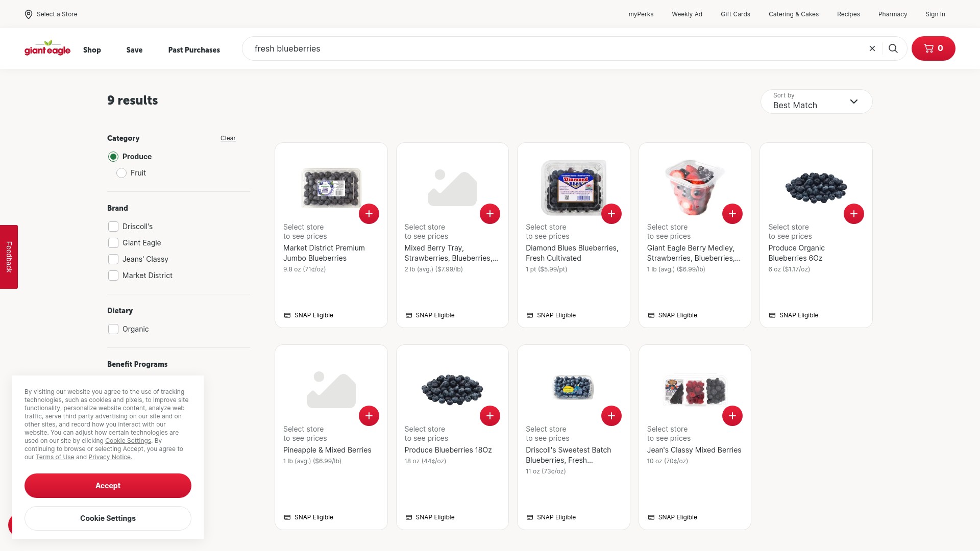Go to Past Purchases
Image resolution: width=980 pixels, height=551 pixels.
coord(194,49)
